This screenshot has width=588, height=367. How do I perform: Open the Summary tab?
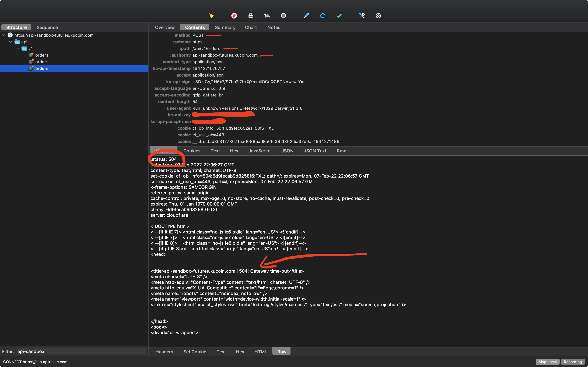click(x=225, y=27)
